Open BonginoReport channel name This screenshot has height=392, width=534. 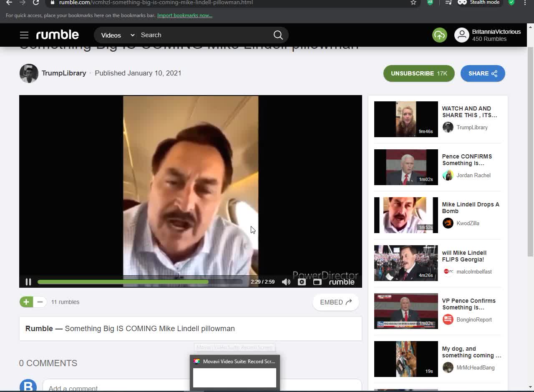pos(474,319)
